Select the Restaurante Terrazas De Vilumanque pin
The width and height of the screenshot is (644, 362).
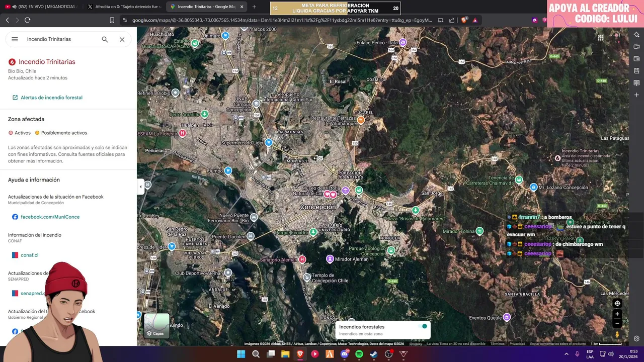[361, 120]
